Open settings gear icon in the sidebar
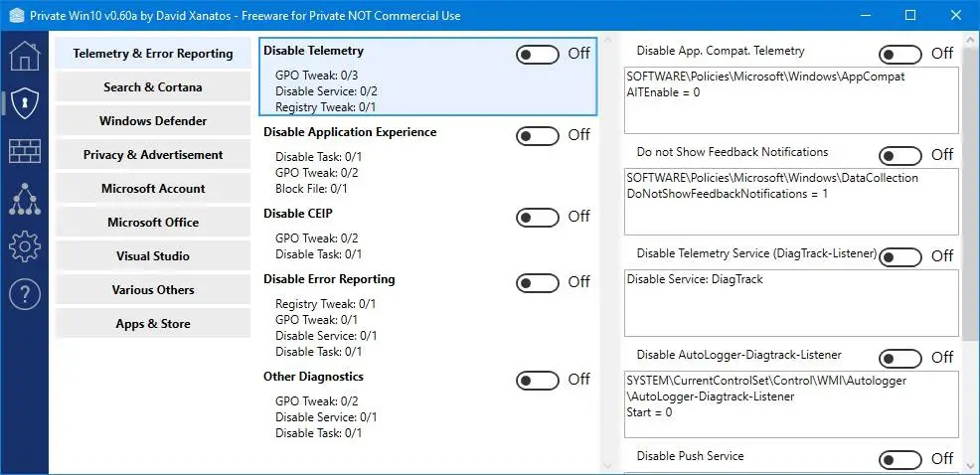Viewport: 980px width, 475px height. 24,245
